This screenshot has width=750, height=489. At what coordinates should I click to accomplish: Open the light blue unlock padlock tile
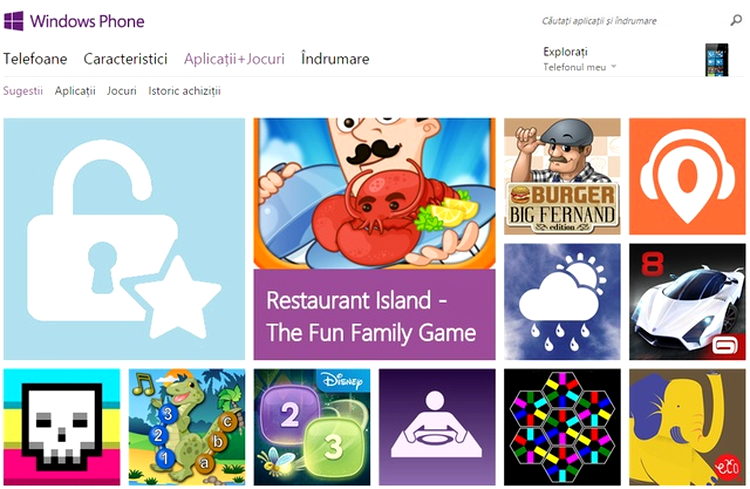pos(124,239)
